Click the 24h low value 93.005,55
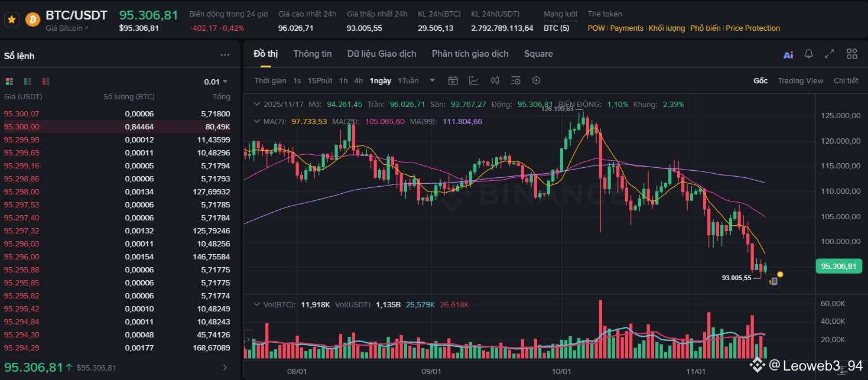 click(x=364, y=28)
